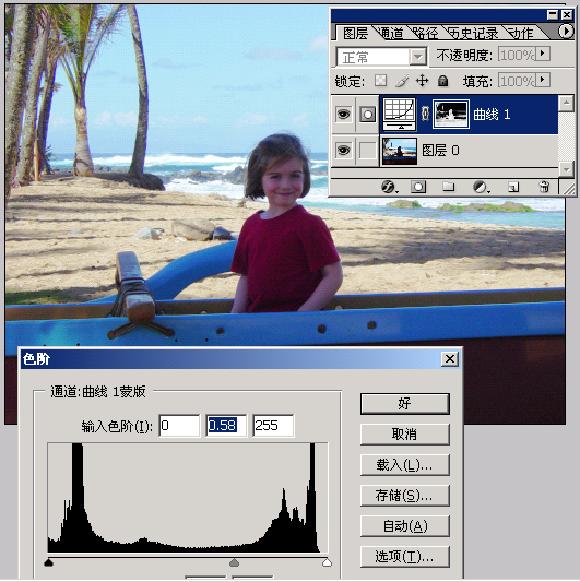This screenshot has width=580, height=582.
Task: Hide the 曲线 1 layer eye
Action: 343,114
